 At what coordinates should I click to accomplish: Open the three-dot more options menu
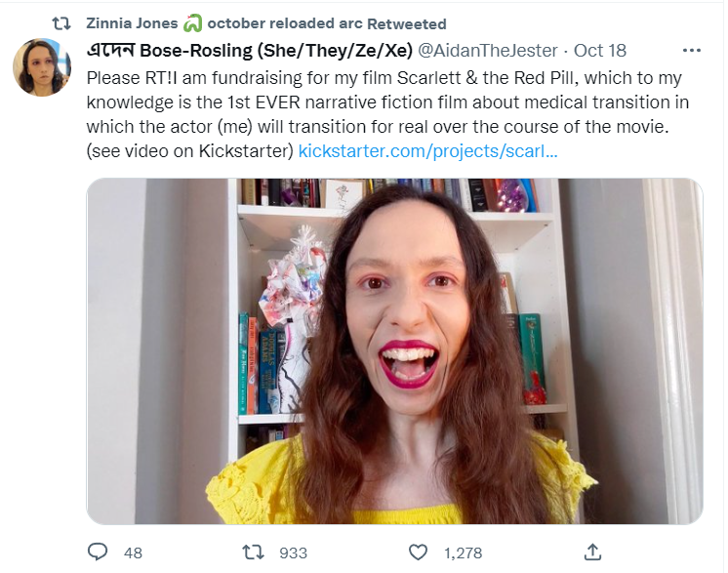[x=691, y=50]
